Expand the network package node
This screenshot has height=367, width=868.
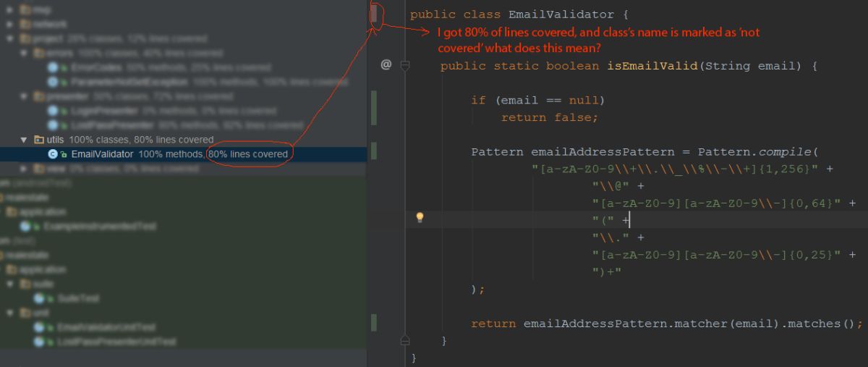coord(10,24)
